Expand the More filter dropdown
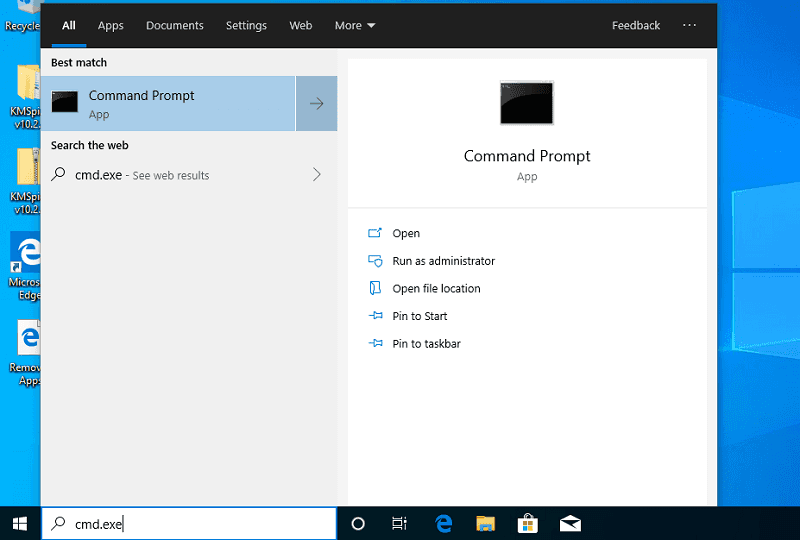 tap(355, 26)
